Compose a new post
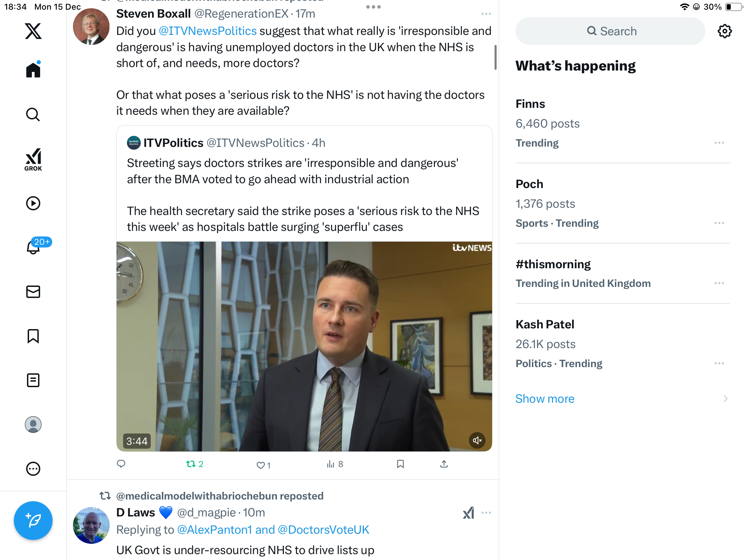The height and width of the screenshot is (560, 747). tap(33, 520)
